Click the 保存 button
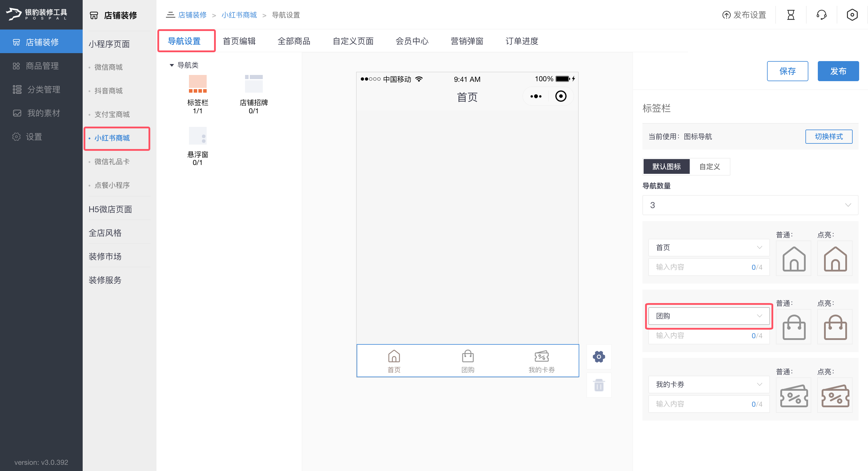 coord(787,71)
